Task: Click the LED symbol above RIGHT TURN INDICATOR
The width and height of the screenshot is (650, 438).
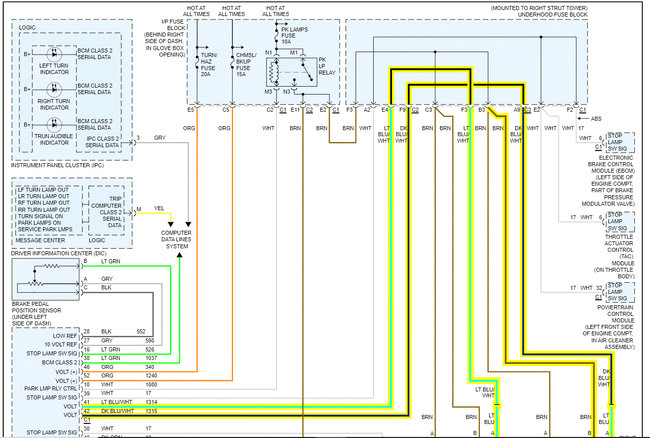Action: (x=54, y=89)
